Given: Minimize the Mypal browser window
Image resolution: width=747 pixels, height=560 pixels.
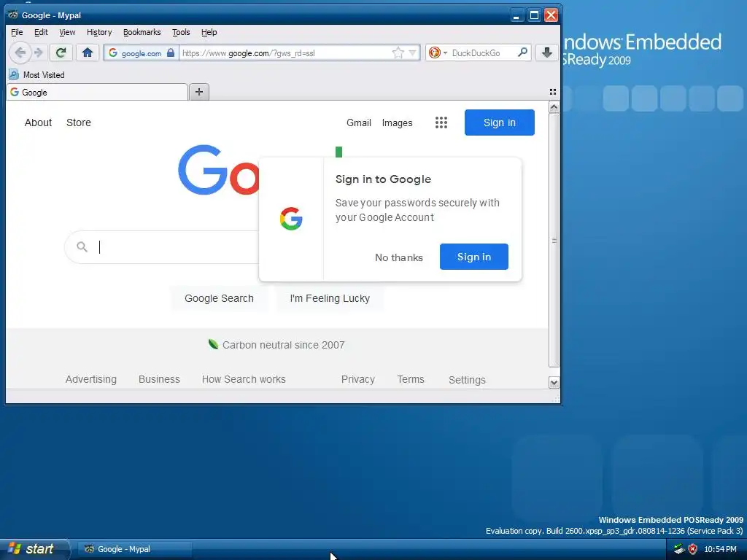Looking at the screenshot, I should coord(516,15).
